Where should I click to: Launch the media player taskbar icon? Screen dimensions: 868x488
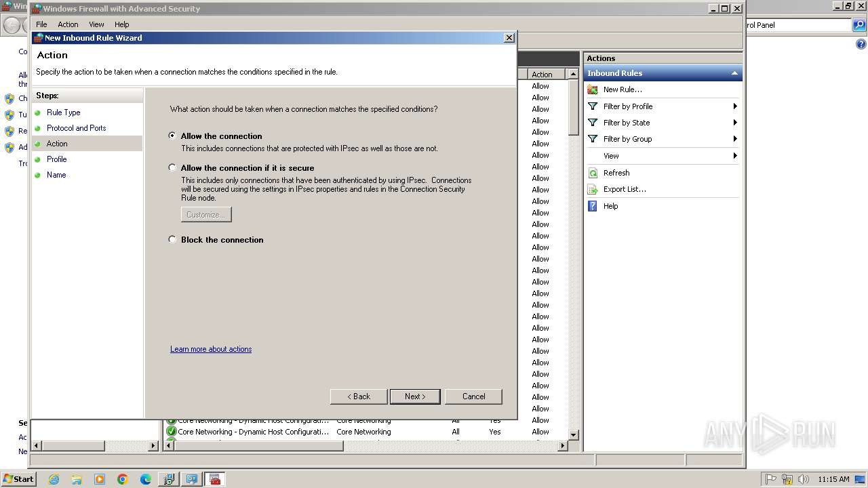(x=100, y=479)
